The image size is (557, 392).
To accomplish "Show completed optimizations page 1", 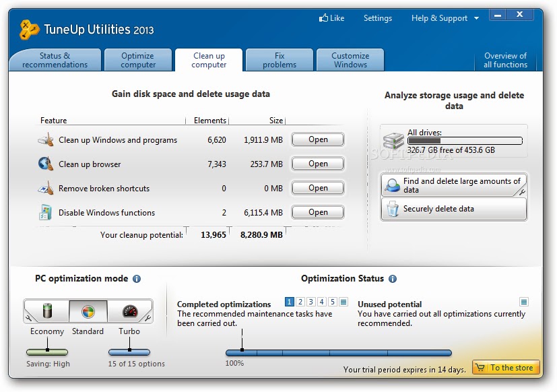I will [x=289, y=302].
